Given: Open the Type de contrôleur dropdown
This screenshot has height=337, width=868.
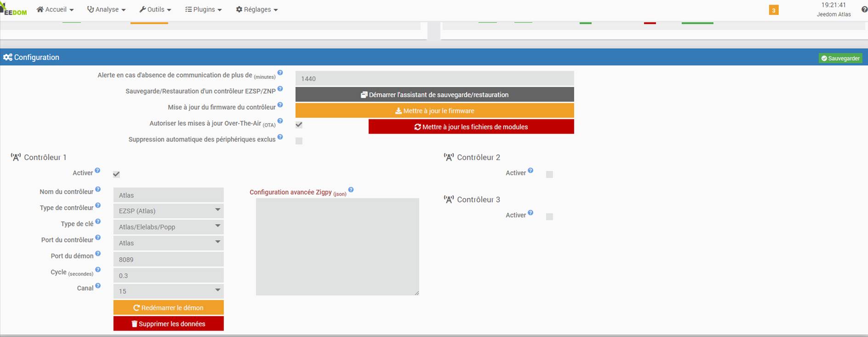Looking at the screenshot, I should click(168, 211).
